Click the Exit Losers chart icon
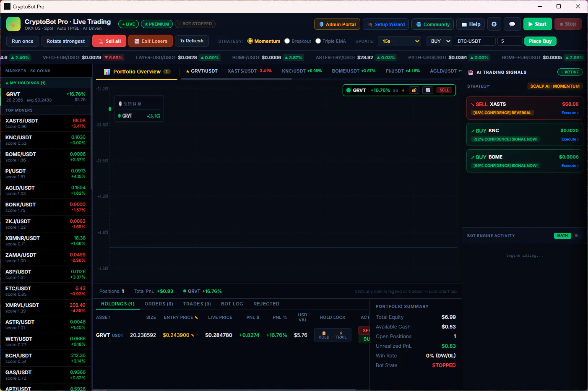The height and width of the screenshot is (391, 588). [137, 41]
